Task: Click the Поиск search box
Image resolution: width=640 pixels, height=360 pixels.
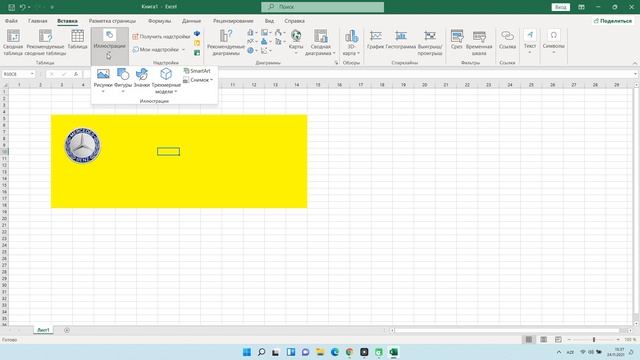Action: click(322, 7)
